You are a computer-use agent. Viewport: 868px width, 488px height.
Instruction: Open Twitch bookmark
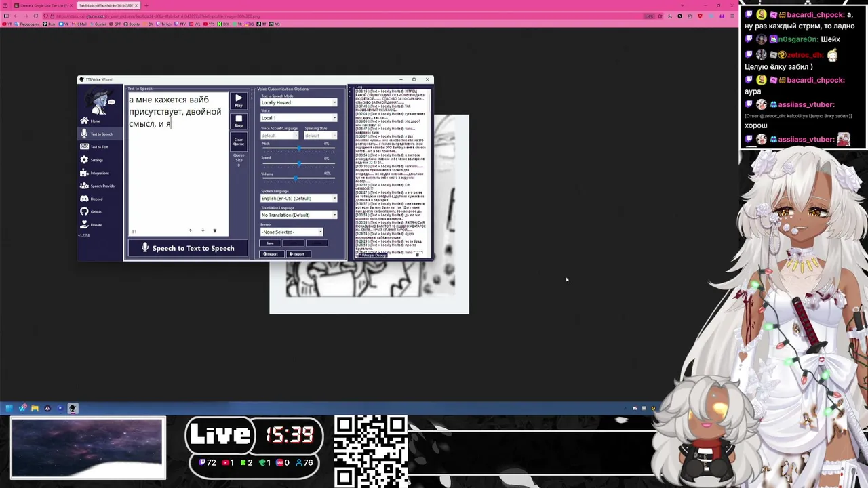165,24
